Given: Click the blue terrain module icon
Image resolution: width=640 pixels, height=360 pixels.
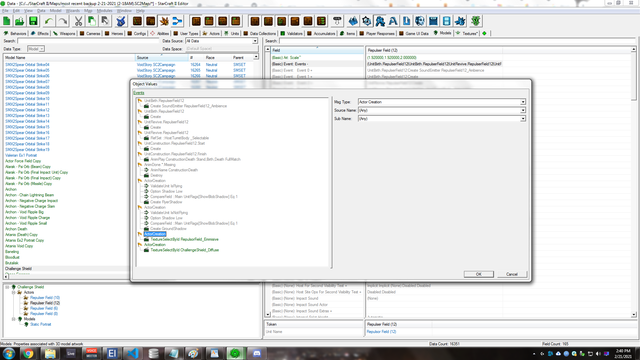Looking at the screenshot, I should (353, 21).
